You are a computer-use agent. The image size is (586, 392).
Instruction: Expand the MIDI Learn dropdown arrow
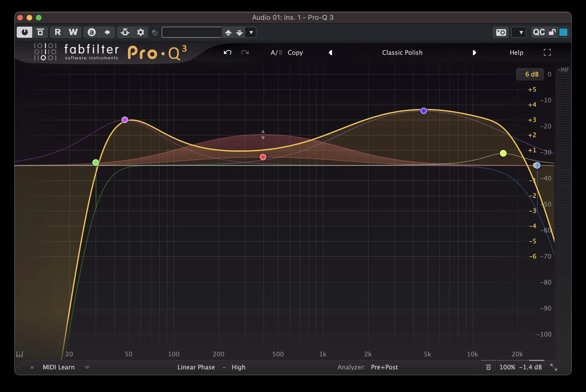coord(87,368)
